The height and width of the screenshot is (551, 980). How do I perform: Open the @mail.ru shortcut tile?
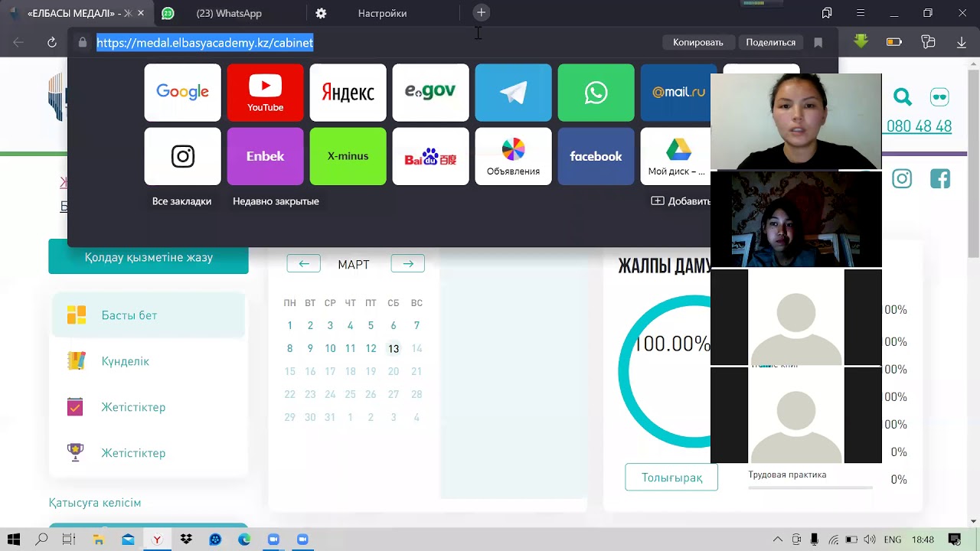(x=676, y=93)
